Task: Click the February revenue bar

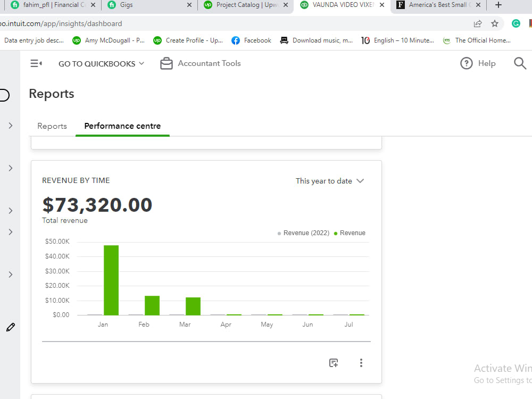Action: tap(152, 305)
